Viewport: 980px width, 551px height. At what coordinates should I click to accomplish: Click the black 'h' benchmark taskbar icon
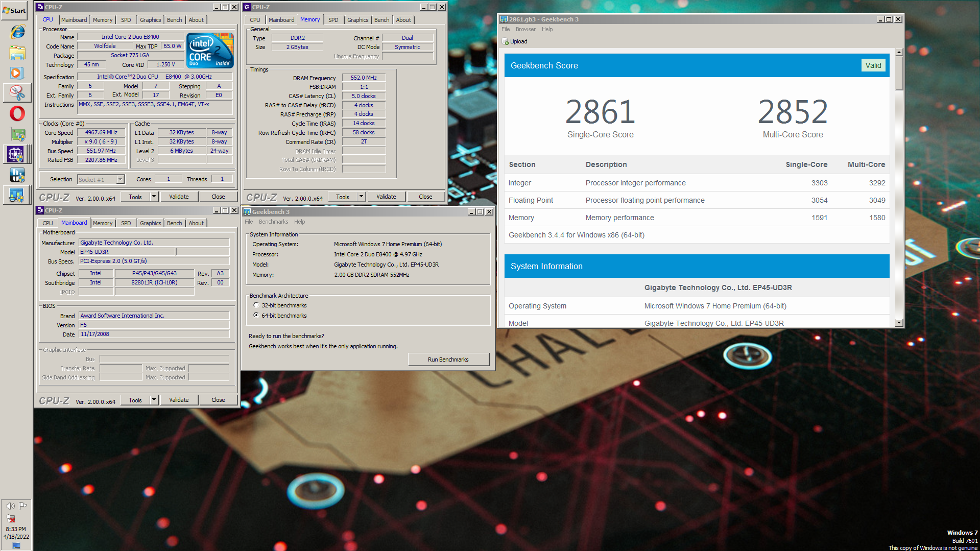(17, 175)
